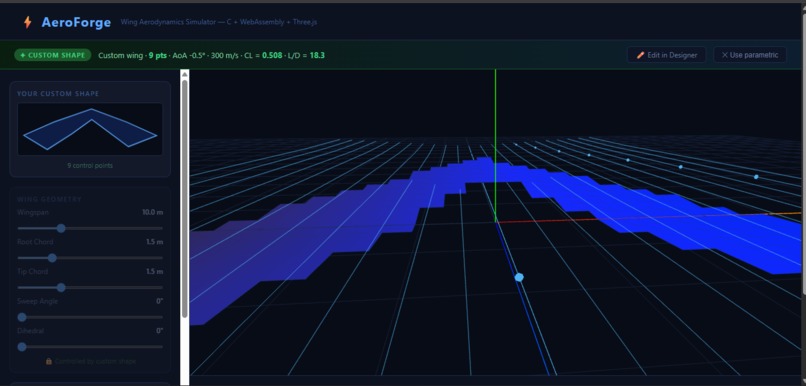Click the Sweep Angle value "0°"
Image resolution: width=806 pixels, height=386 pixels.
[x=160, y=301]
